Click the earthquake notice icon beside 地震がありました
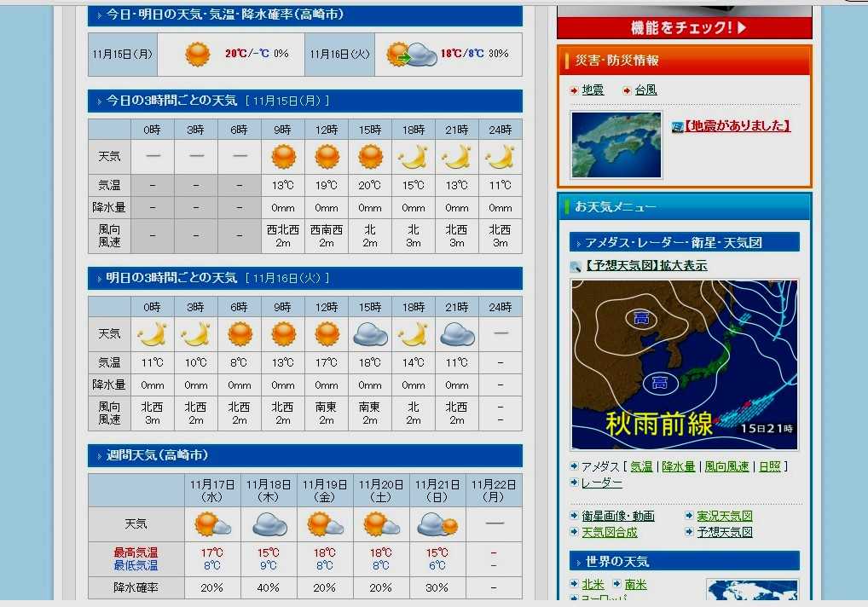 click(677, 127)
